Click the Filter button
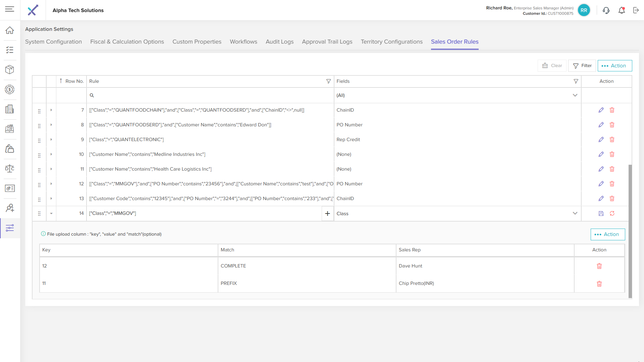644x362 pixels. [x=582, y=66]
